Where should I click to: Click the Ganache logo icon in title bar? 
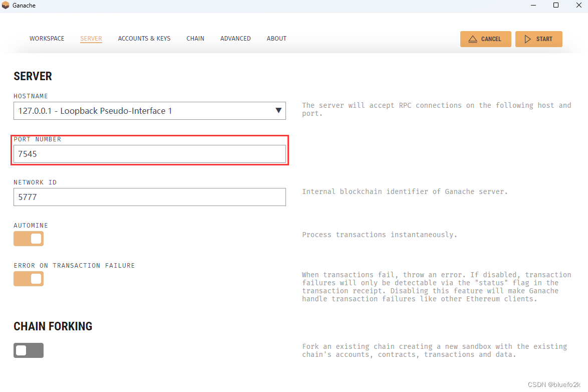[6, 5]
